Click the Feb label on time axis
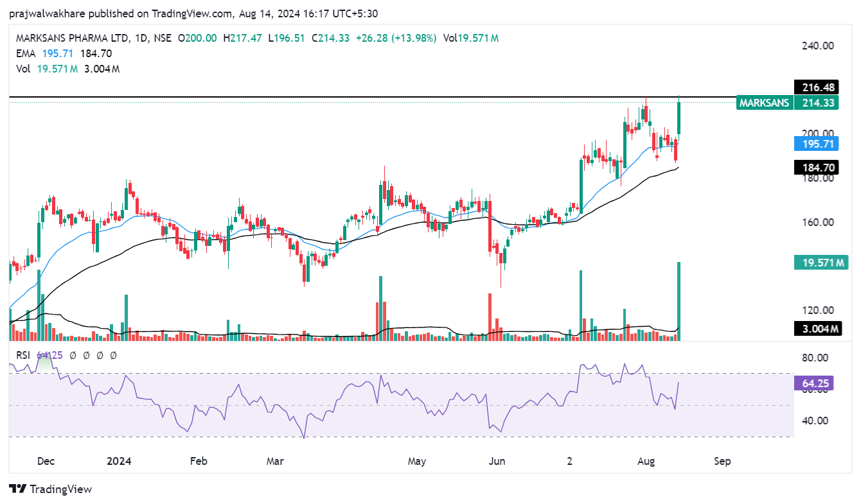 (x=199, y=461)
